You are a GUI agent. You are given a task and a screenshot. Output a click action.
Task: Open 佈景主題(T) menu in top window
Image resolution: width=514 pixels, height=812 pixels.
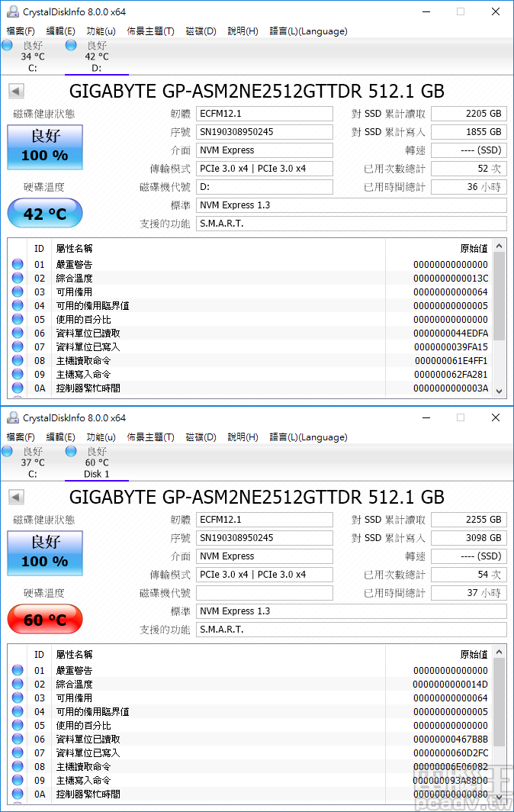151,31
